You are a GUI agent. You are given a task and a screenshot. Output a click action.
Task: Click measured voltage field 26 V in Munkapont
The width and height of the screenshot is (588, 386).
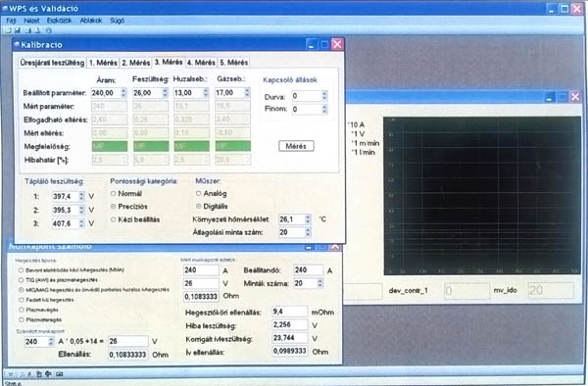click(x=201, y=284)
